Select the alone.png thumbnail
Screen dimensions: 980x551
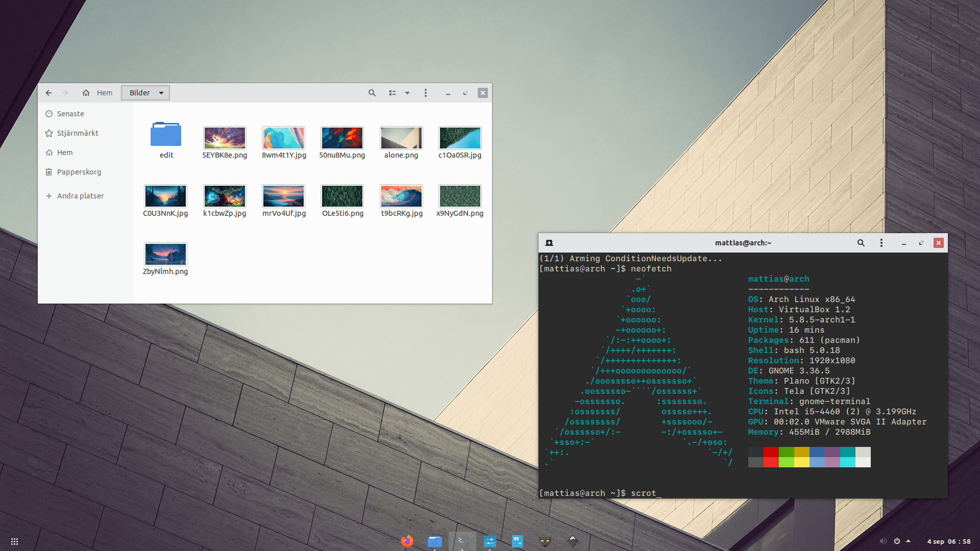click(x=401, y=138)
